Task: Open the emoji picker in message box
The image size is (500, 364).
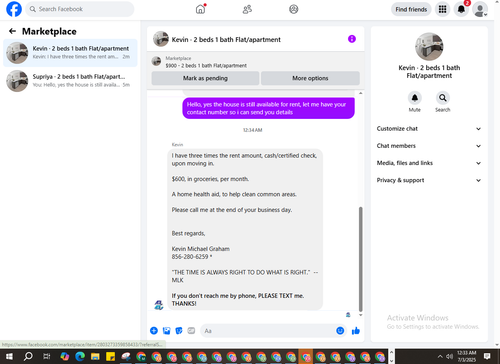Action: click(x=340, y=331)
